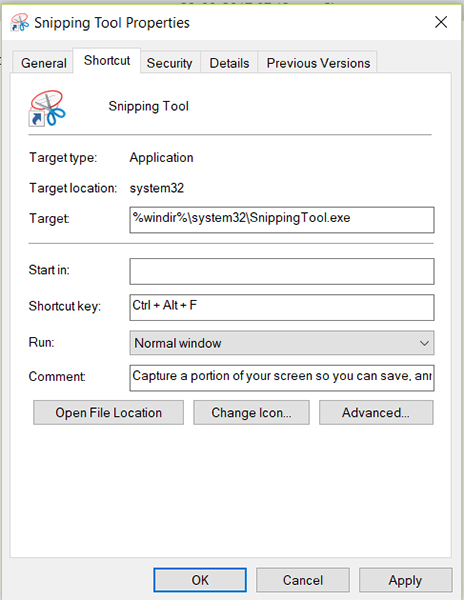Focus the empty Start in field
Screen dimensions: 464x600
click(x=282, y=272)
